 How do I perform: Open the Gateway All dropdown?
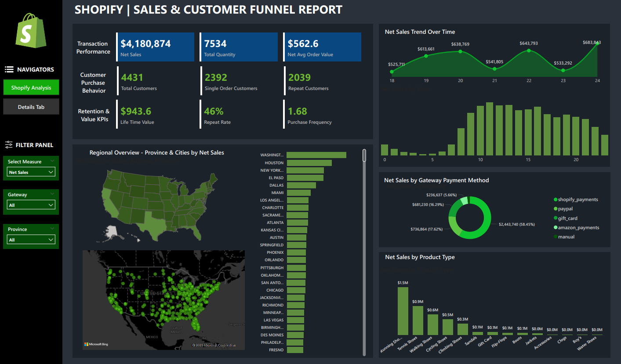[31, 205]
